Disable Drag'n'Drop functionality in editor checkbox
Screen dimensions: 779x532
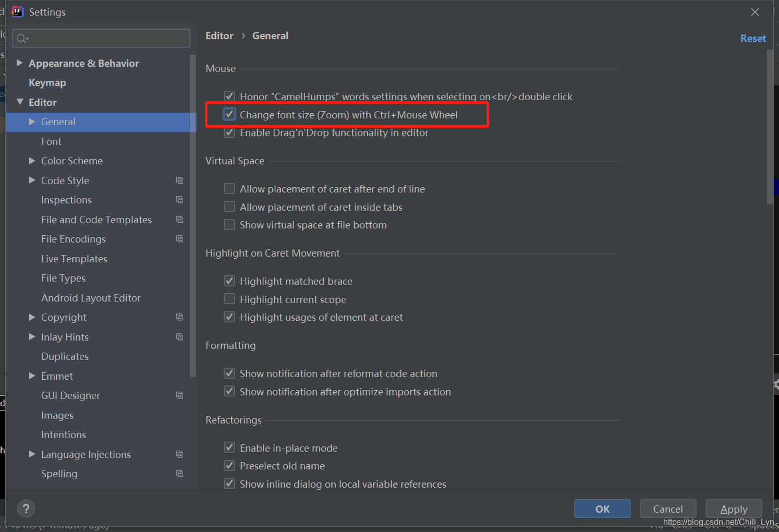(229, 132)
